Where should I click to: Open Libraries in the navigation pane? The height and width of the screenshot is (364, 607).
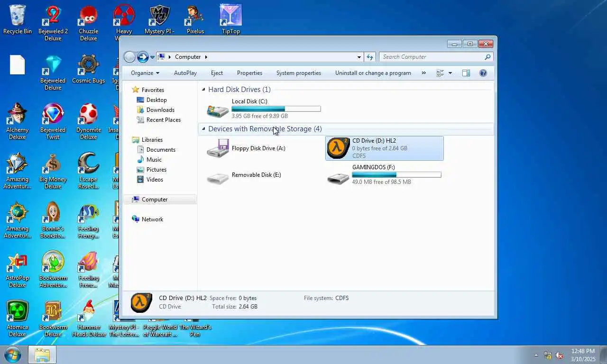click(x=152, y=140)
